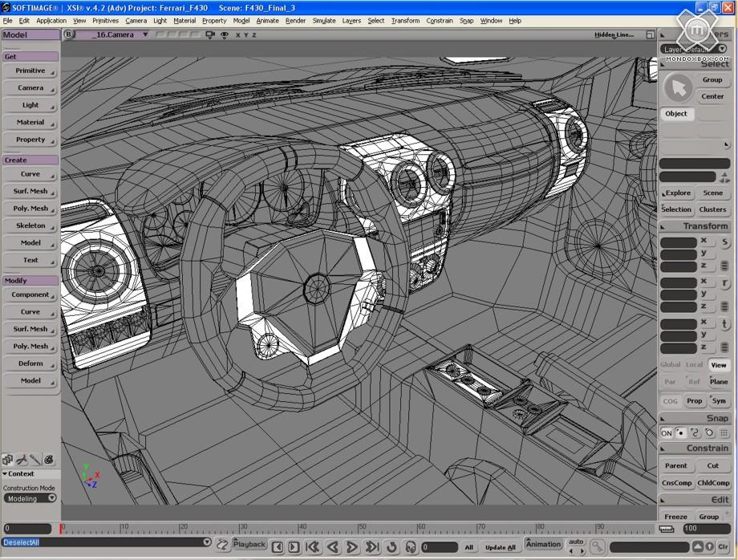This screenshot has height=560, width=738.
Task: Open the Render menu
Action: point(295,21)
